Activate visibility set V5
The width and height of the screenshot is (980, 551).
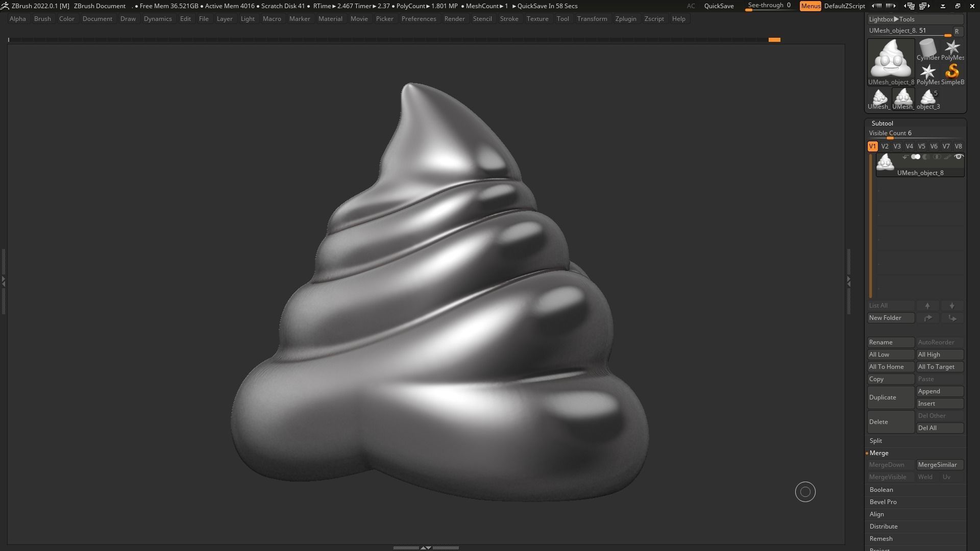921,146
